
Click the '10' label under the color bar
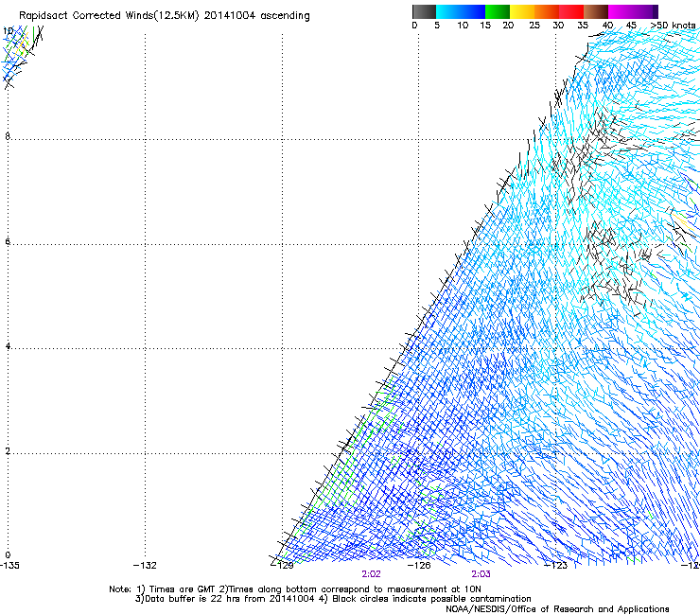463,26
